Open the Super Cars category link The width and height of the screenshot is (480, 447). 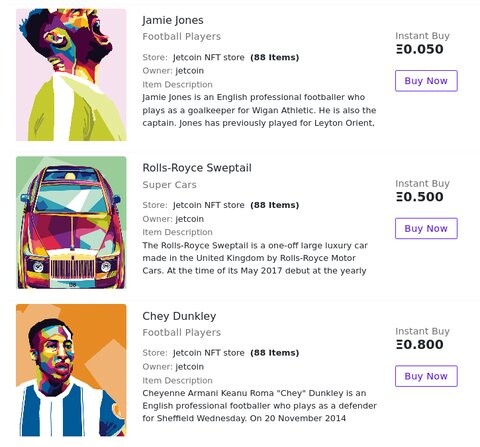click(x=169, y=185)
